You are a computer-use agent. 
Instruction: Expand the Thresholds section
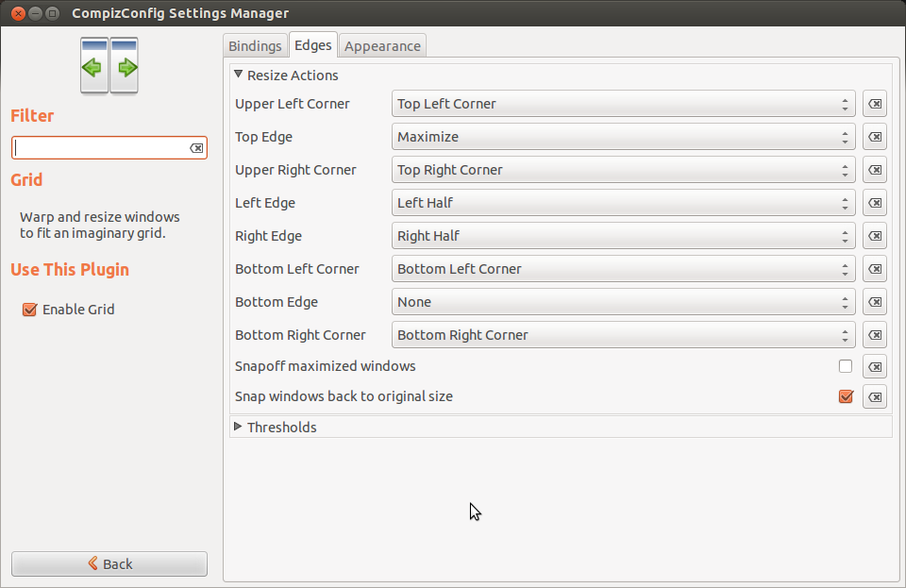pos(238,427)
